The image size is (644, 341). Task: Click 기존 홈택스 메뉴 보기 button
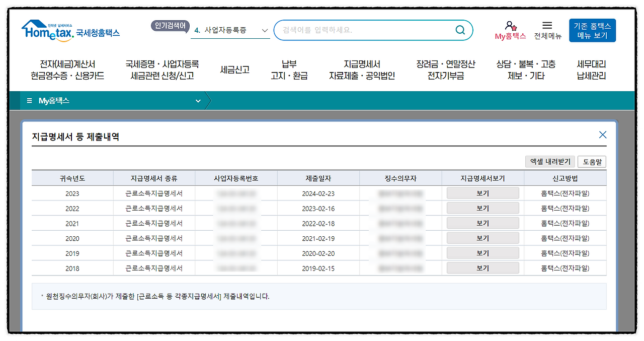(x=592, y=31)
